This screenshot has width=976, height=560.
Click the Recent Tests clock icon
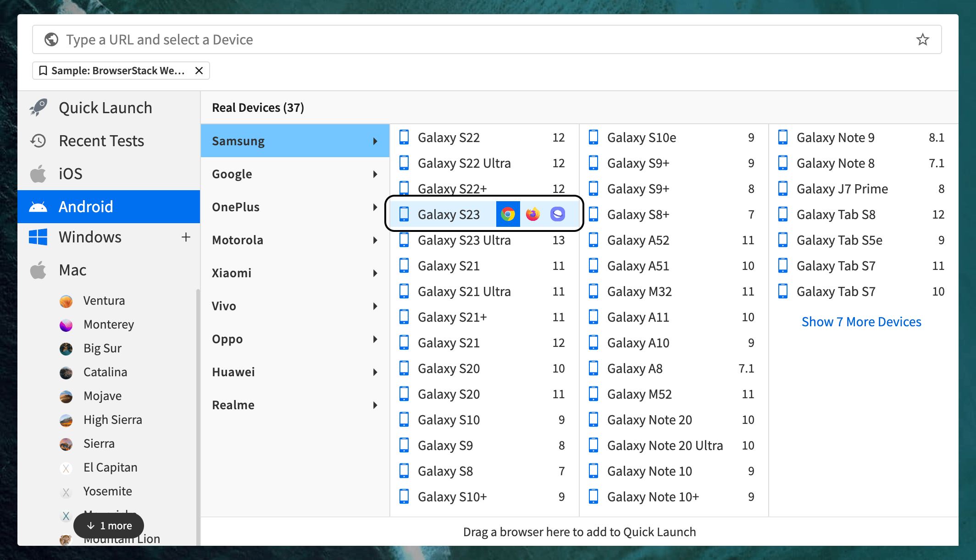(39, 141)
